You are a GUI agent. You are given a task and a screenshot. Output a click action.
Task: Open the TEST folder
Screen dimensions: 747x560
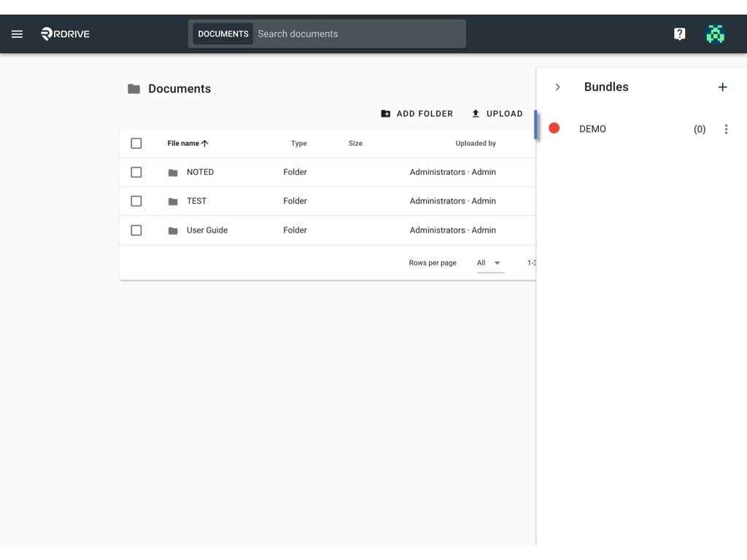(197, 201)
